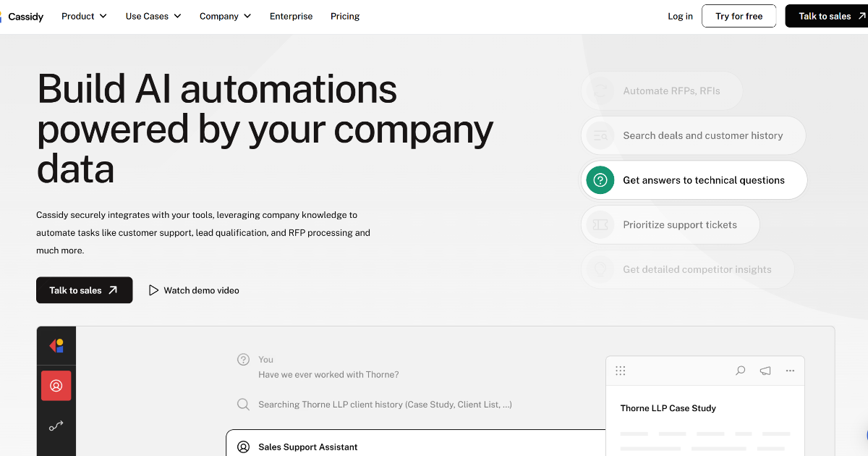The width and height of the screenshot is (868, 456).
Task: Click play icon for Watch demo video
Action: coord(153,290)
